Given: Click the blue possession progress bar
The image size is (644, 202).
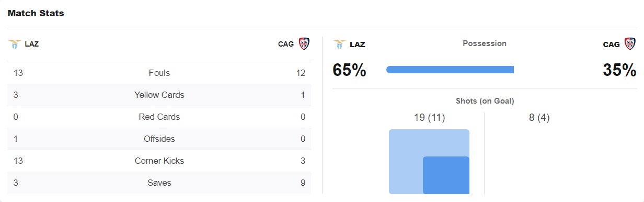Looking at the screenshot, I should click(x=450, y=70).
